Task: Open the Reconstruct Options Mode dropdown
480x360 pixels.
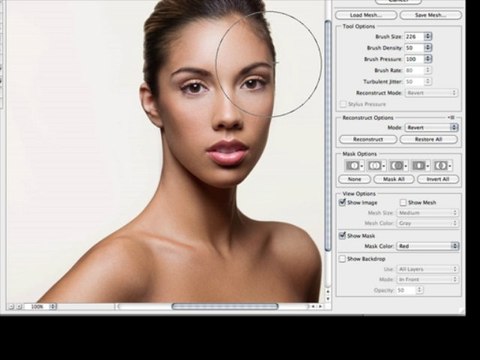Action: [431, 128]
